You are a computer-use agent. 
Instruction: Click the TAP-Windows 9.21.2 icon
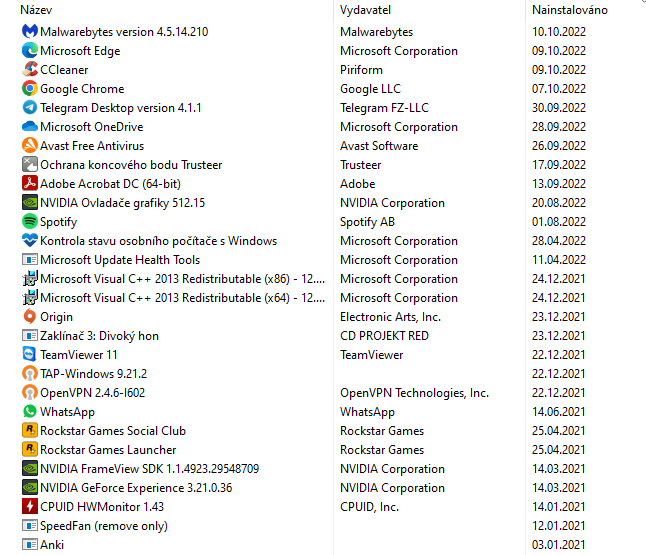click(x=30, y=373)
